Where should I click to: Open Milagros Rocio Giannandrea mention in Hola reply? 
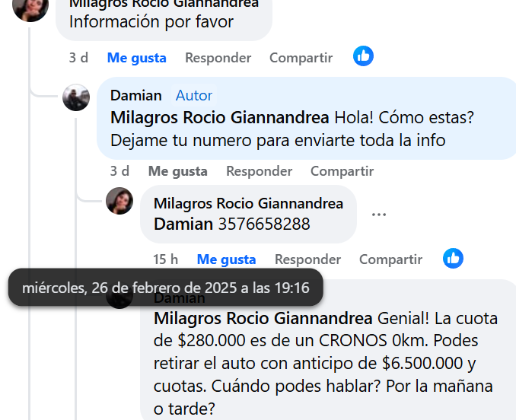219,117
